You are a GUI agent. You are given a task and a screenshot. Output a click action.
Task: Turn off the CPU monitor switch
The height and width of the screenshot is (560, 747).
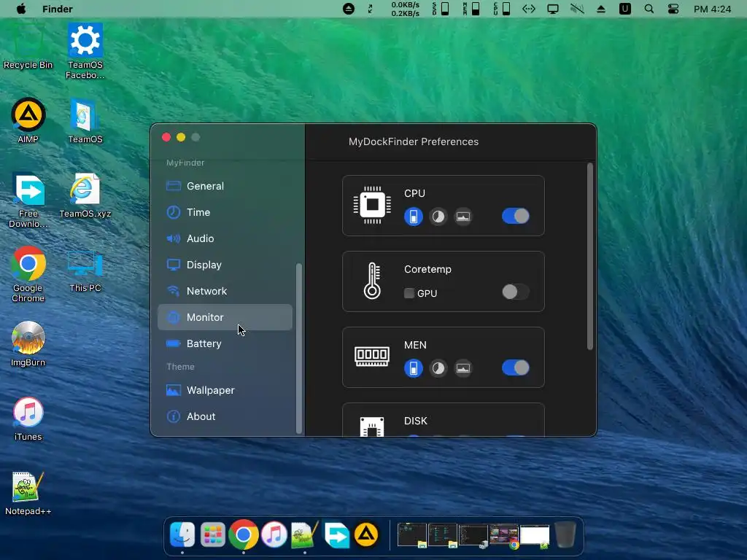[516, 216]
